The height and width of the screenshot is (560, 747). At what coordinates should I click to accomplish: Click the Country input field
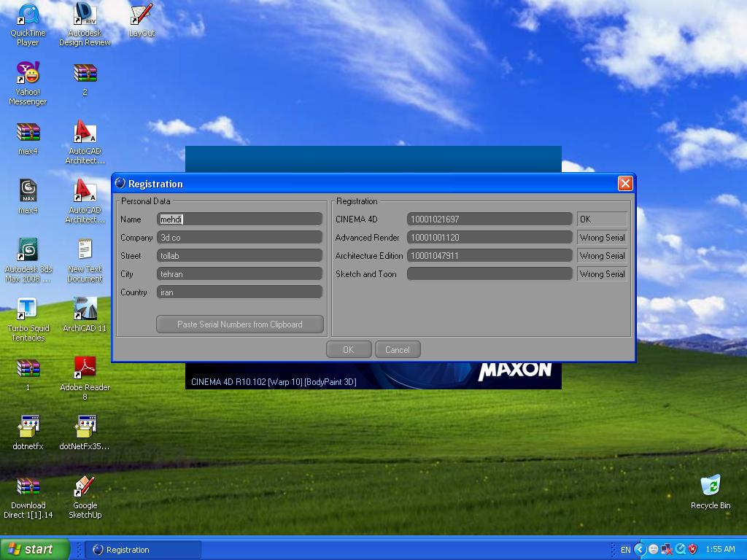(x=239, y=292)
